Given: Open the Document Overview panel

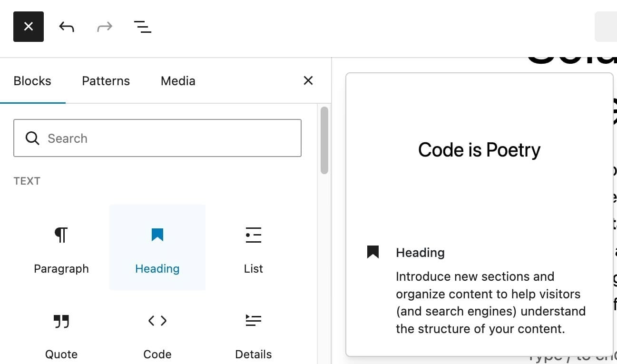Looking at the screenshot, I should point(142,27).
